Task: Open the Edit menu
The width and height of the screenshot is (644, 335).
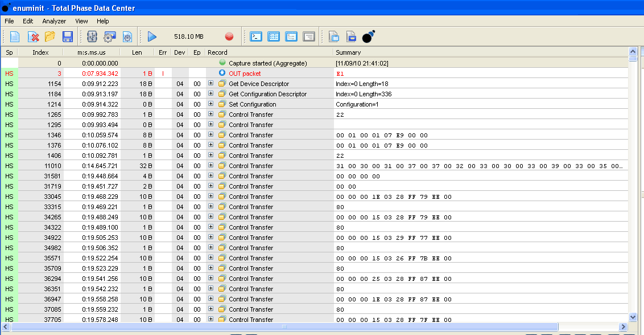Action: point(28,21)
